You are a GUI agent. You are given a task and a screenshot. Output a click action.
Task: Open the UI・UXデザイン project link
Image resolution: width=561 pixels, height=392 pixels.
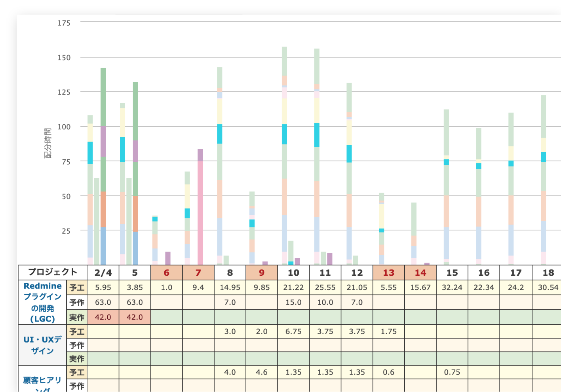42,345
